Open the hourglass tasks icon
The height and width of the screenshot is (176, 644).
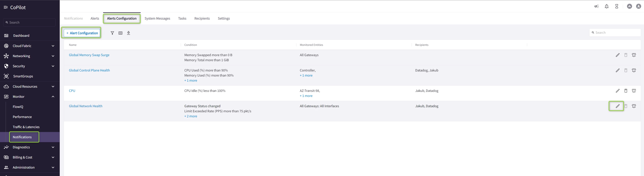point(617,7)
